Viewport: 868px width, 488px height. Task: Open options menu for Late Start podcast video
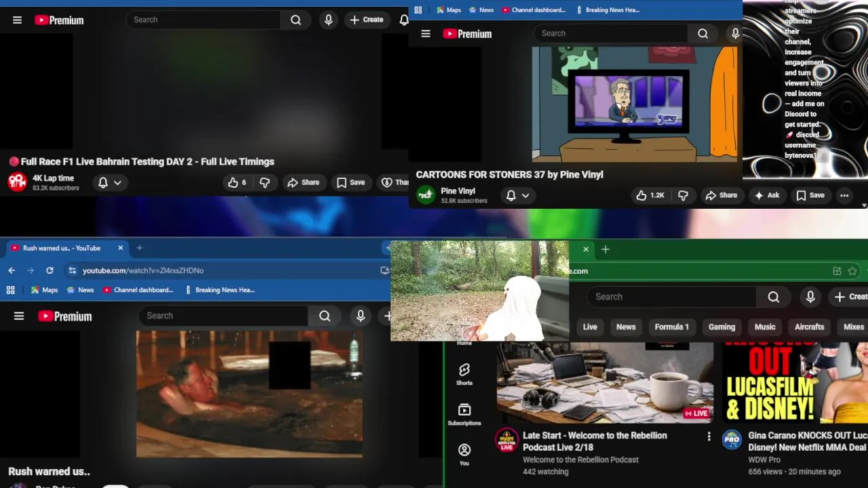pos(709,436)
